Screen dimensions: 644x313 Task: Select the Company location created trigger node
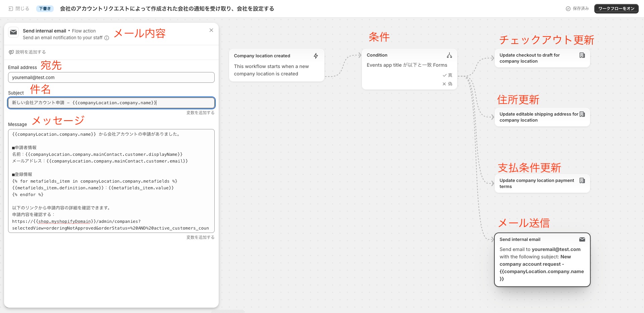coord(276,65)
